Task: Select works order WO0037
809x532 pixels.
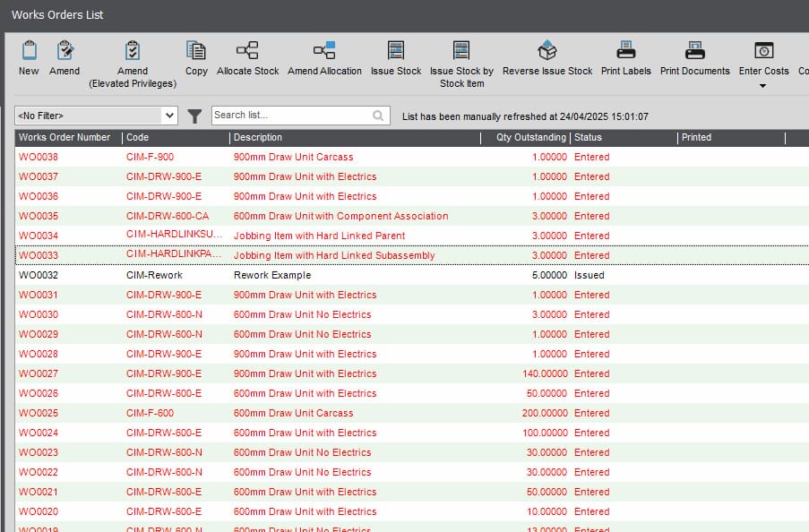Action: click(39, 176)
